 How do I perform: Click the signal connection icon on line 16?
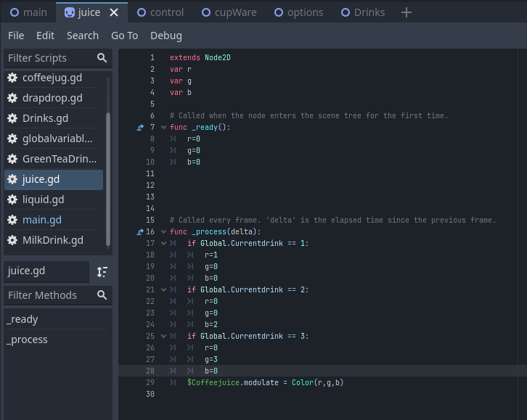pyautogui.click(x=140, y=232)
